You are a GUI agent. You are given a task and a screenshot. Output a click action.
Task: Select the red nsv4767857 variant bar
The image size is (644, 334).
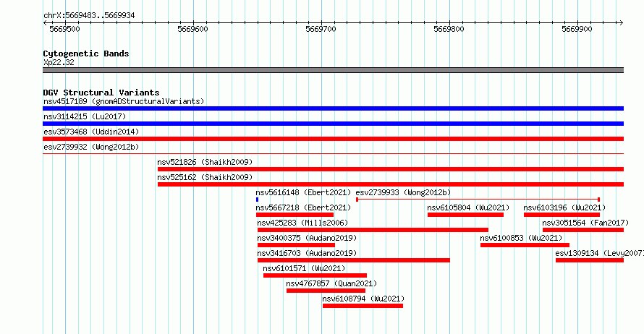click(x=326, y=291)
